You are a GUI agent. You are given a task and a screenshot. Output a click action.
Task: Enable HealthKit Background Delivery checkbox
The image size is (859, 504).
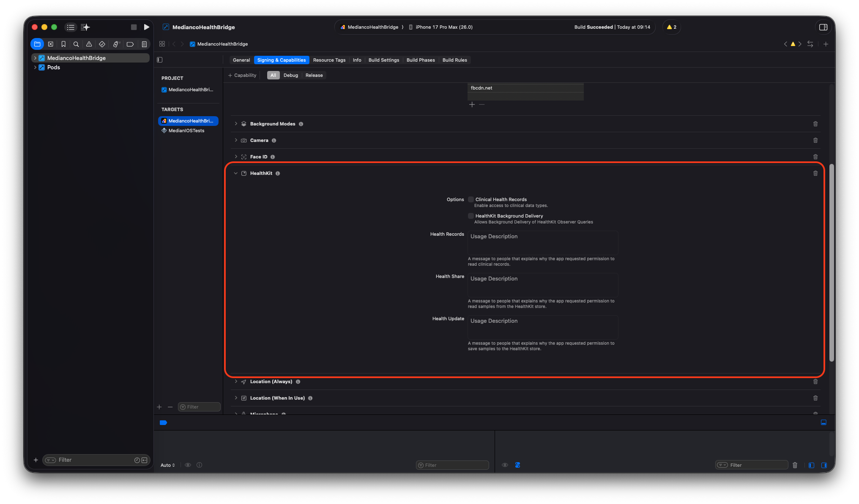[x=471, y=216]
